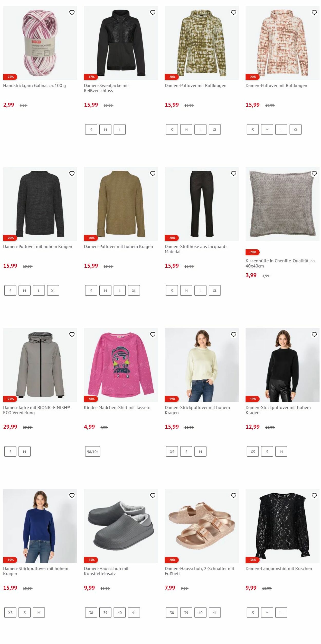The image size is (321, 644).
Task: Select size XL for olive Rollkragen pullover
Action: pyautogui.click(x=215, y=130)
